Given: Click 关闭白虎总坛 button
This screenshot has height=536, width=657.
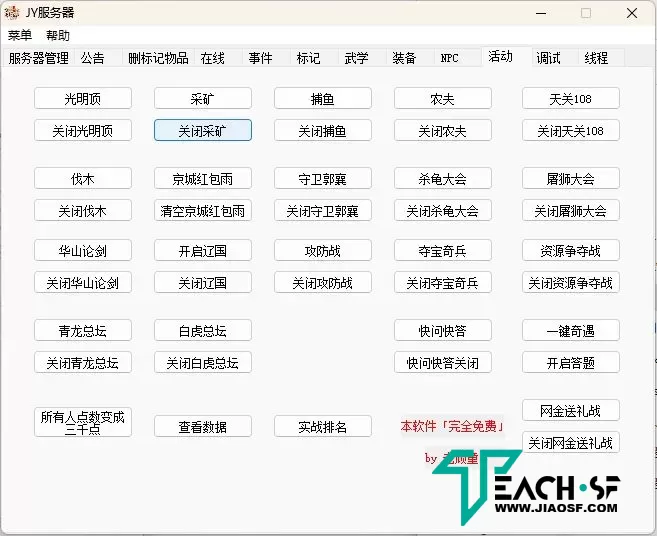Looking at the screenshot, I should click(x=203, y=363).
